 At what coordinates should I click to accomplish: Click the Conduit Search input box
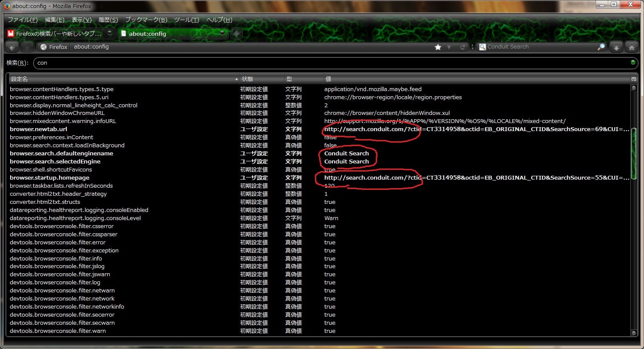click(541, 47)
